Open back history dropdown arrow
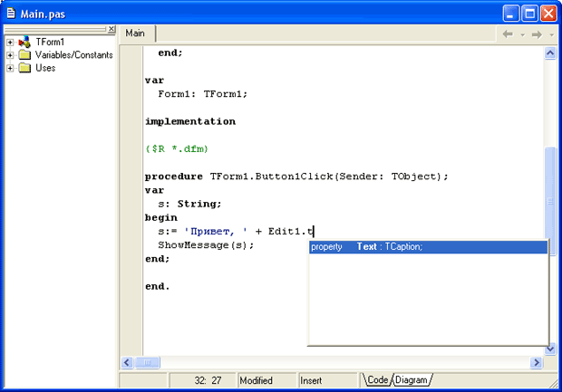Image resolution: width=562 pixels, height=392 pixels. coord(523,34)
